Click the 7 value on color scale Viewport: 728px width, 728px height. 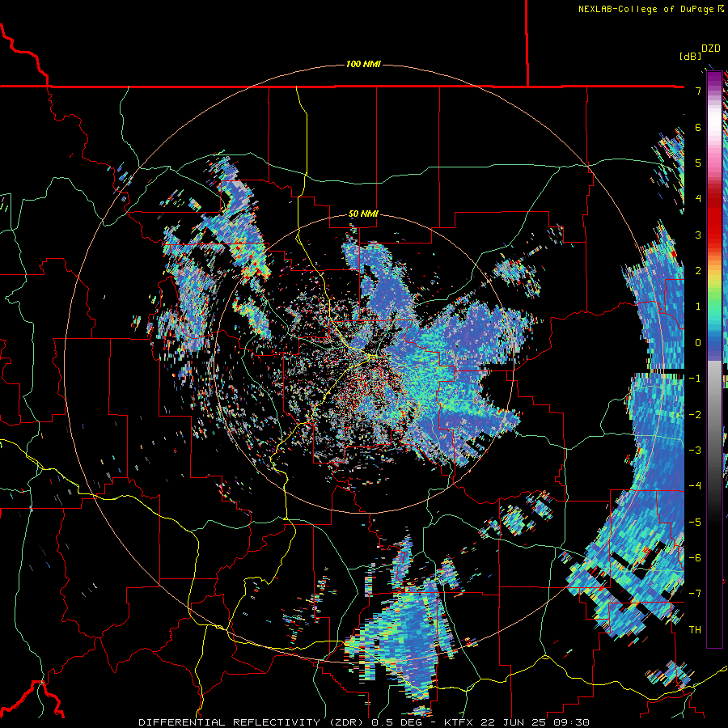698,91
